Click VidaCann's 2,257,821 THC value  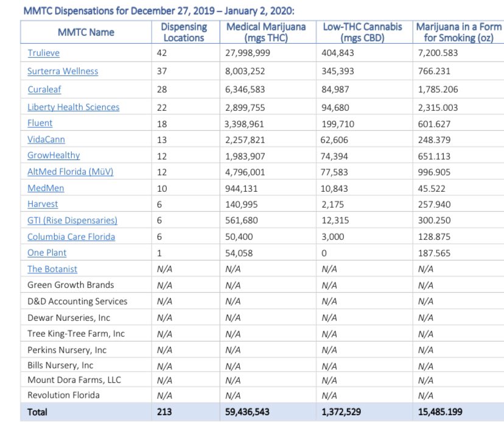[x=245, y=140]
